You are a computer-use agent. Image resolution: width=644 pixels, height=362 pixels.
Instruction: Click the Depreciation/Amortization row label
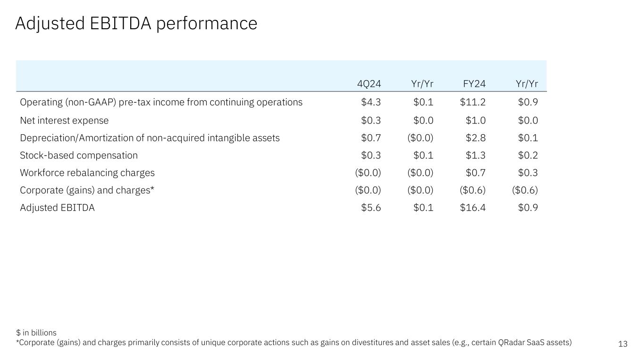coord(150,138)
